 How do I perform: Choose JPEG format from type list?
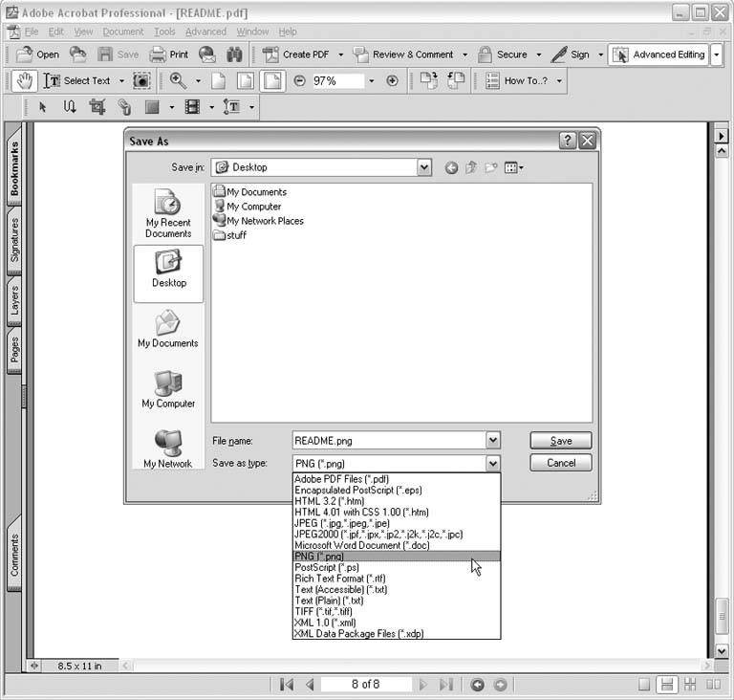pos(341,523)
